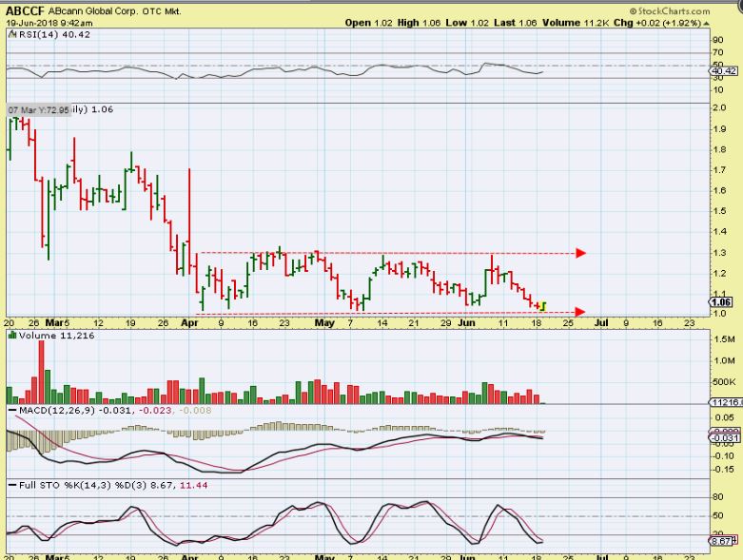Click the 1.3 price axis label
The height and width of the screenshot is (560, 743).
[719, 253]
